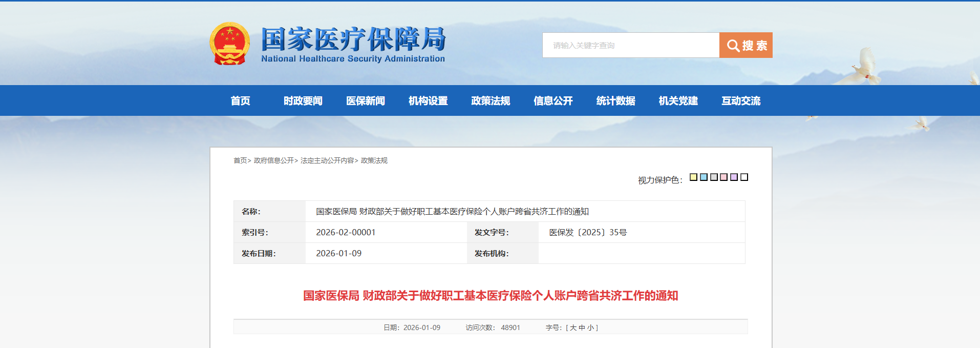This screenshot has width=980, height=348.
Task: Open the 首页 navigation item
Action: pos(240,100)
